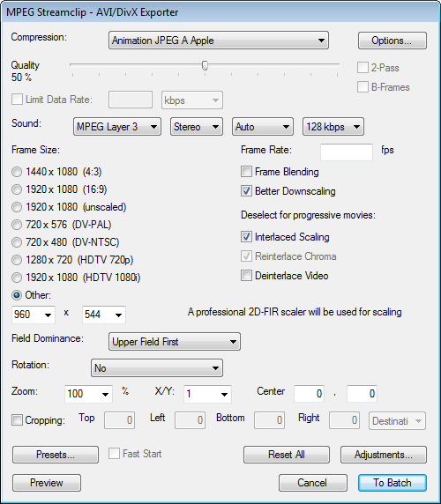
Task: Select the Other frame size radio button
Action: (17, 295)
